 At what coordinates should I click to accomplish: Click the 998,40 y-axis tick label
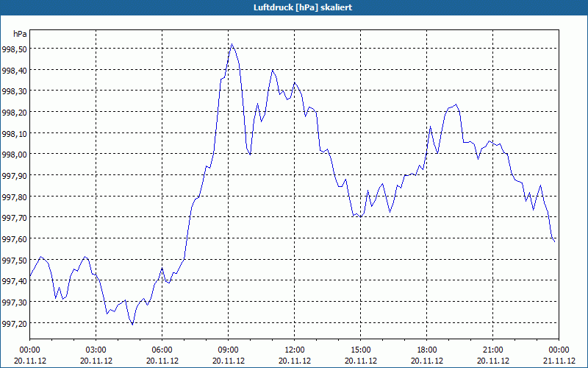pyautogui.click(x=13, y=70)
